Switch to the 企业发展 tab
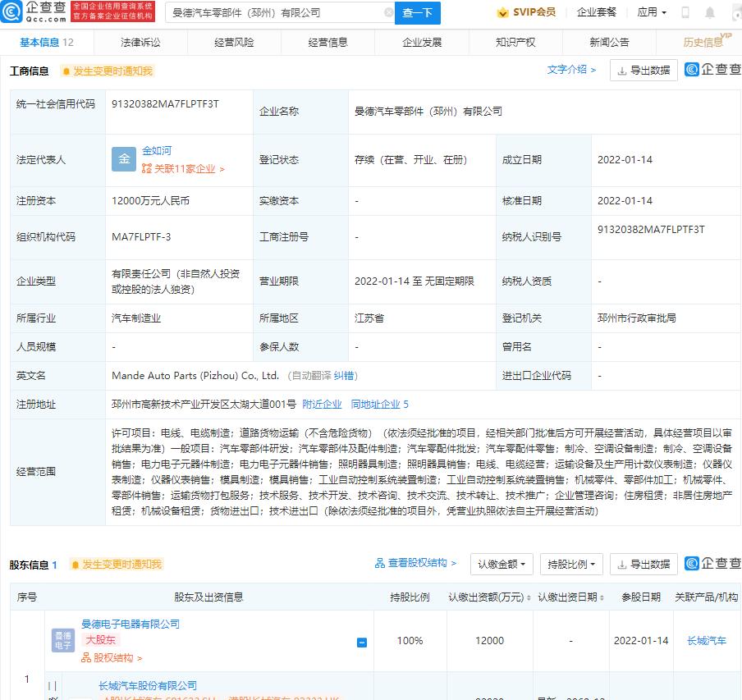The height and width of the screenshot is (700, 742). point(422,43)
